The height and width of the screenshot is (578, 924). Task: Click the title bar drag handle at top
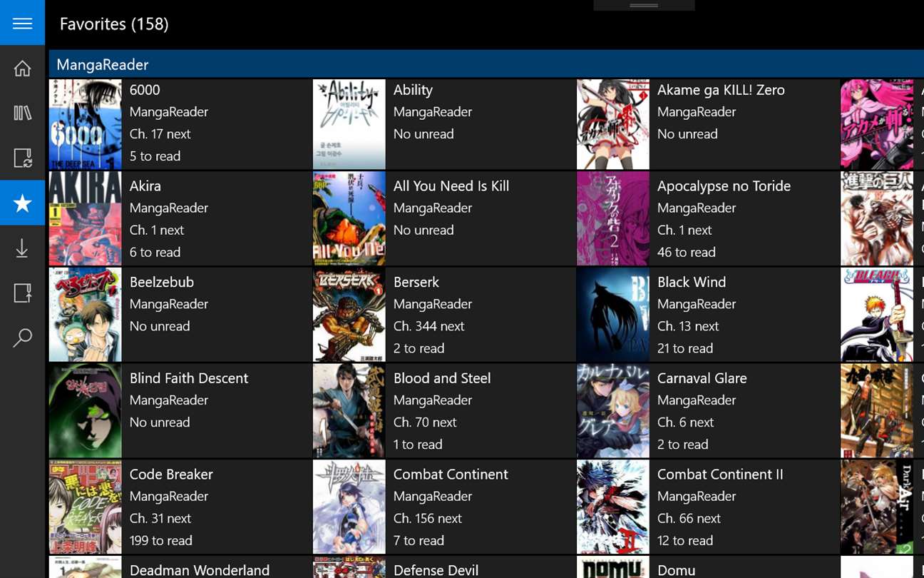click(x=644, y=5)
